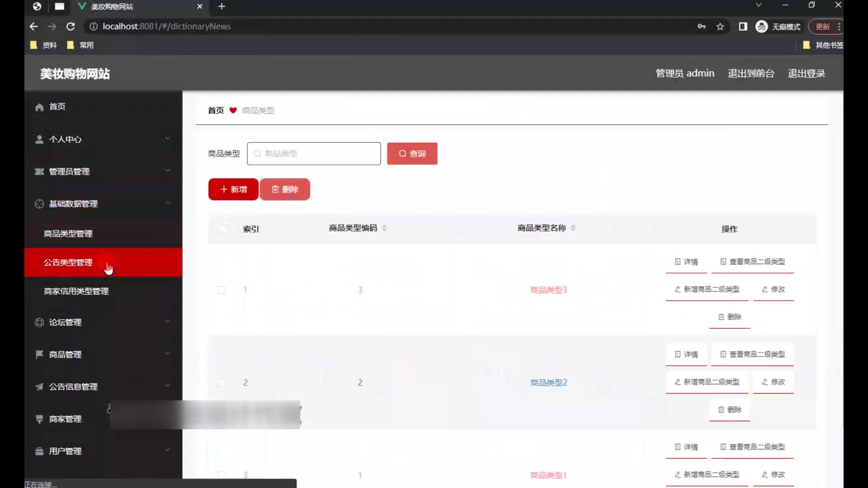Viewport: 868px width, 488px height.
Task: Click the red 新增 button
Action: (x=233, y=189)
